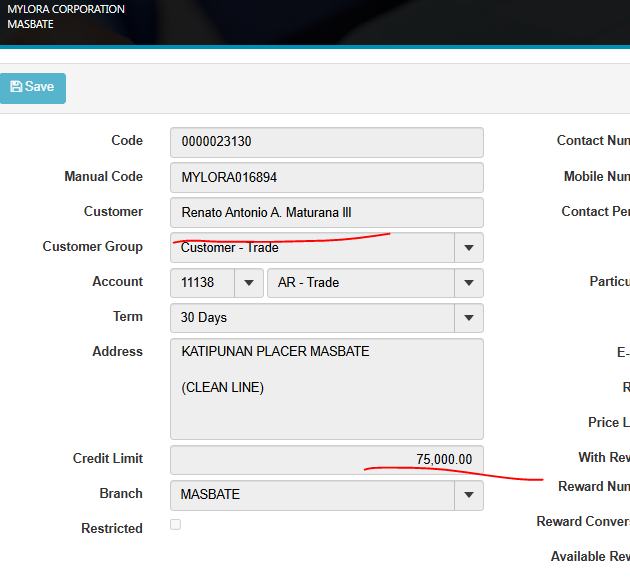Click the Save button with floppy icon
Screen dimensions: 630x581
(32, 88)
